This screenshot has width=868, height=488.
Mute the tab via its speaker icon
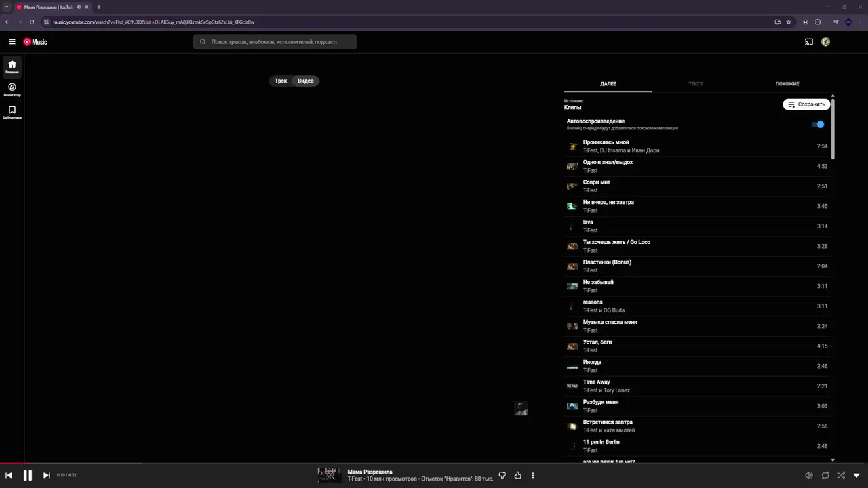79,7
